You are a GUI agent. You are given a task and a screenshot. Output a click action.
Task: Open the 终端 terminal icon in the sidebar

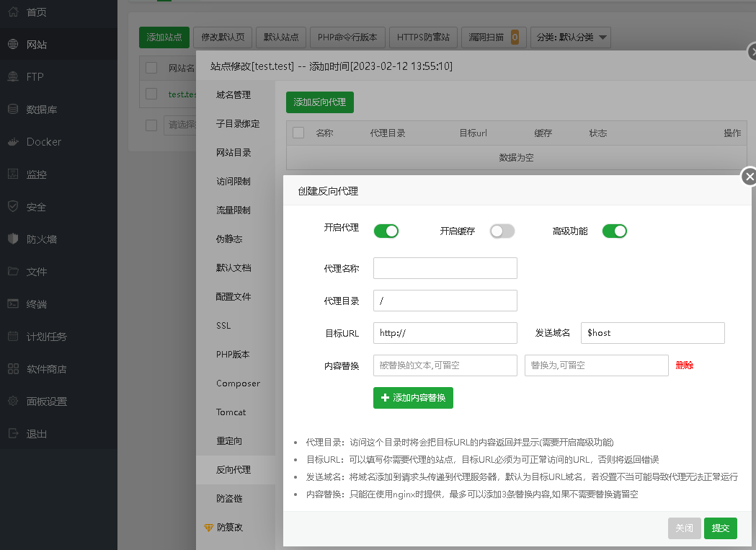[13, 303]
